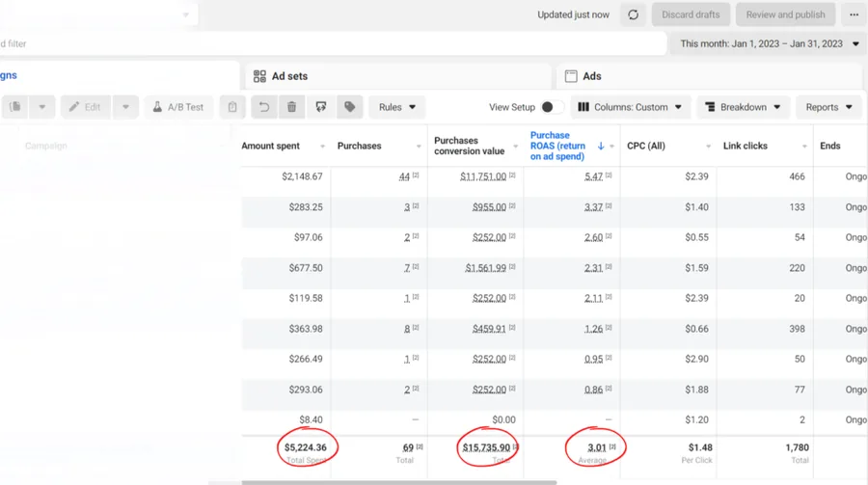Toggle the View Setup switch

tap(552, 107)
